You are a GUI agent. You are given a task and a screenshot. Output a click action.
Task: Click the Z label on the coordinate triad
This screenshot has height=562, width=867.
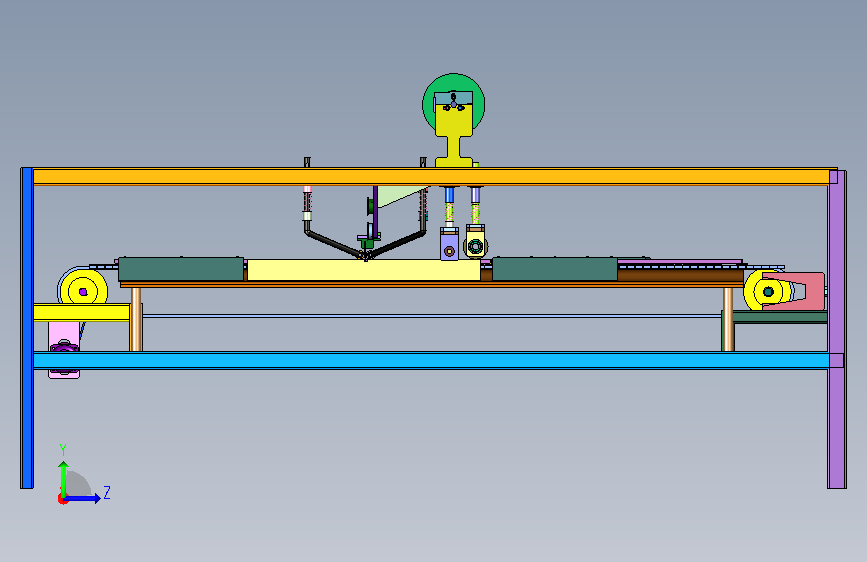[x=107, y=492]
